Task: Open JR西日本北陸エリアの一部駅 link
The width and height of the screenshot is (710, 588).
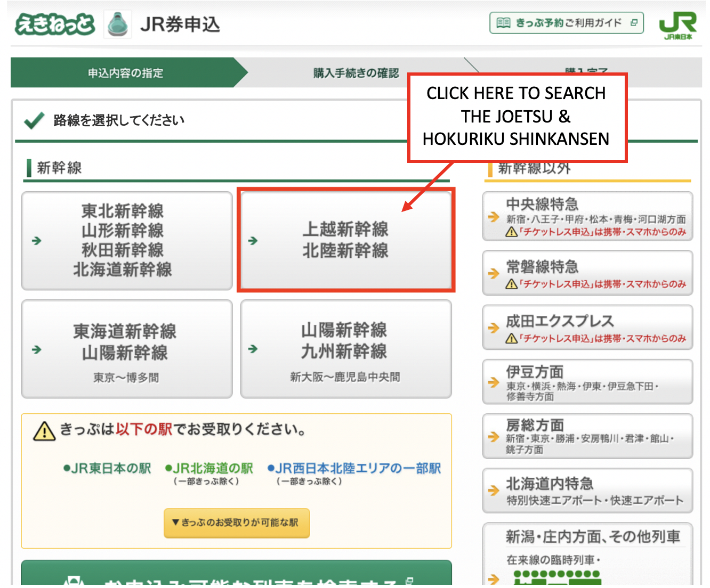Action: pos(354,469)
